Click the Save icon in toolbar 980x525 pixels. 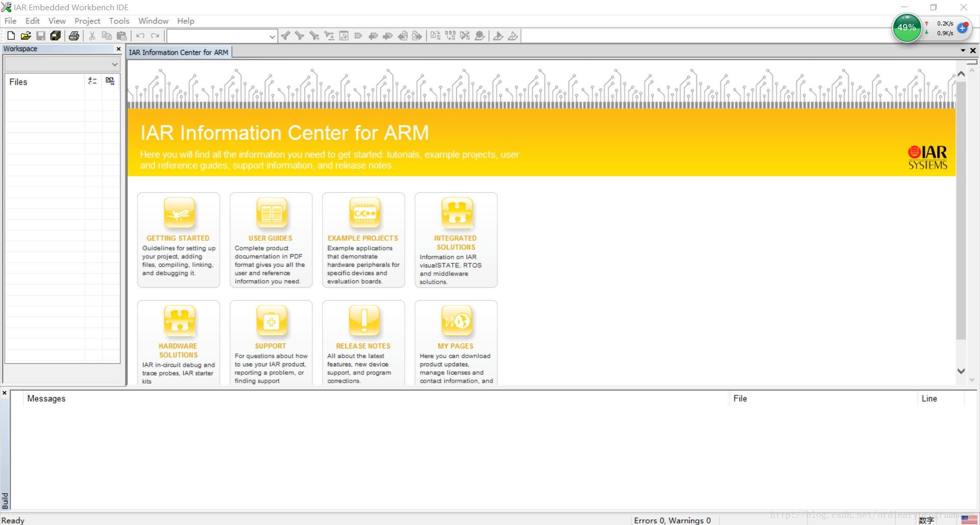pos(41,36)
